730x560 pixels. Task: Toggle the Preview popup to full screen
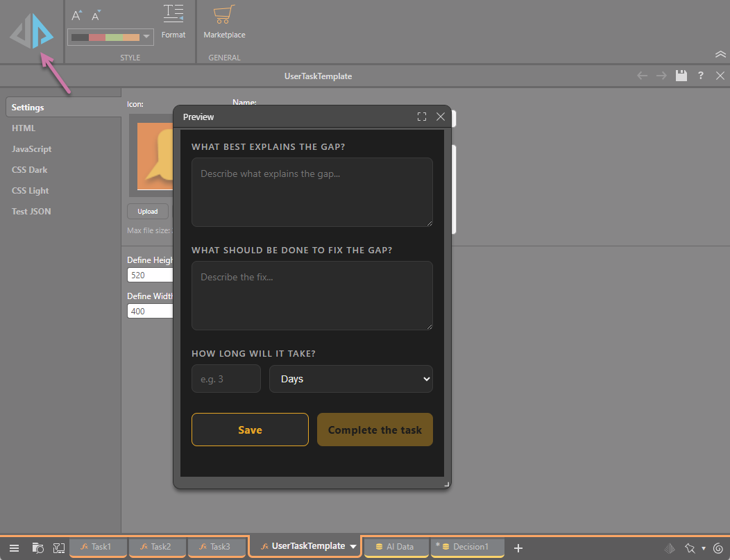click(422, 117)
